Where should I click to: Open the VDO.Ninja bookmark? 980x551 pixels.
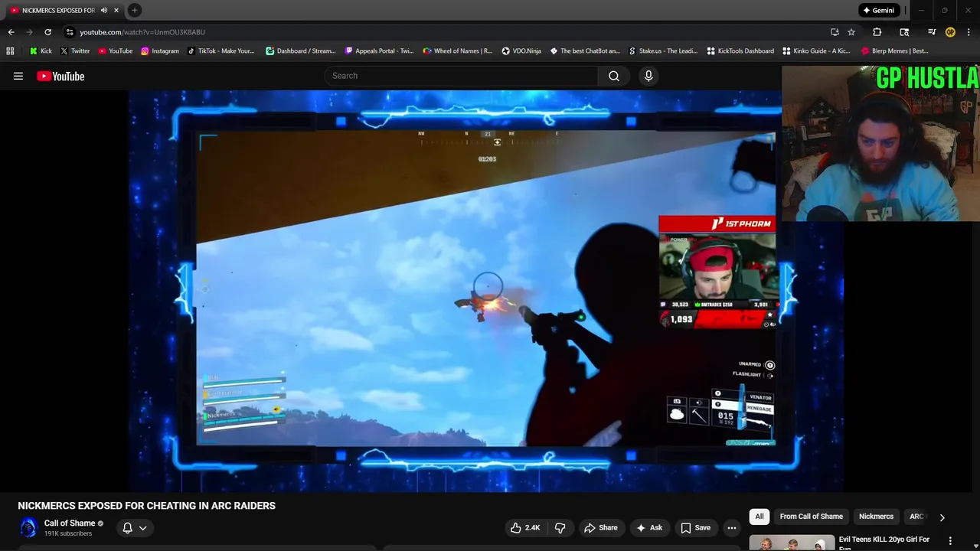(x=521, y=51)
